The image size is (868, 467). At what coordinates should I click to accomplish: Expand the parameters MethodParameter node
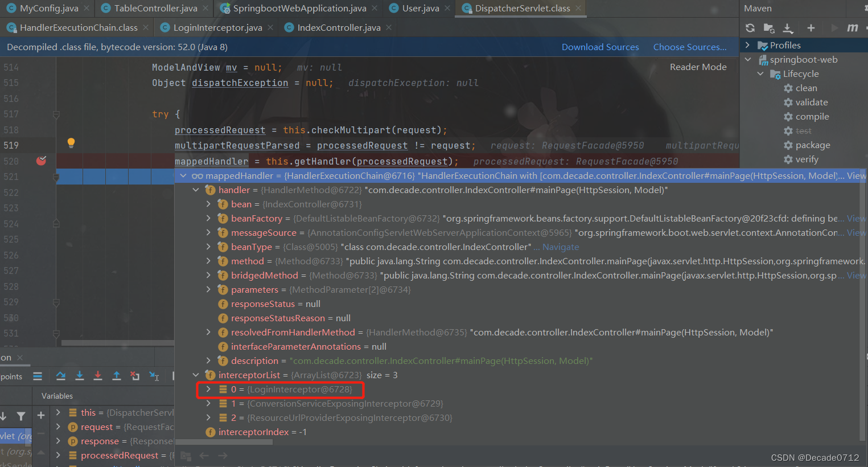coord(208,289)
